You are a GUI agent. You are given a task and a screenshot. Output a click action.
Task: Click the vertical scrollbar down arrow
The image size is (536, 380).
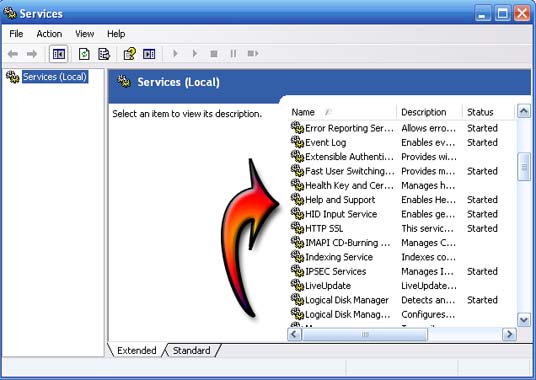point(524,320)
